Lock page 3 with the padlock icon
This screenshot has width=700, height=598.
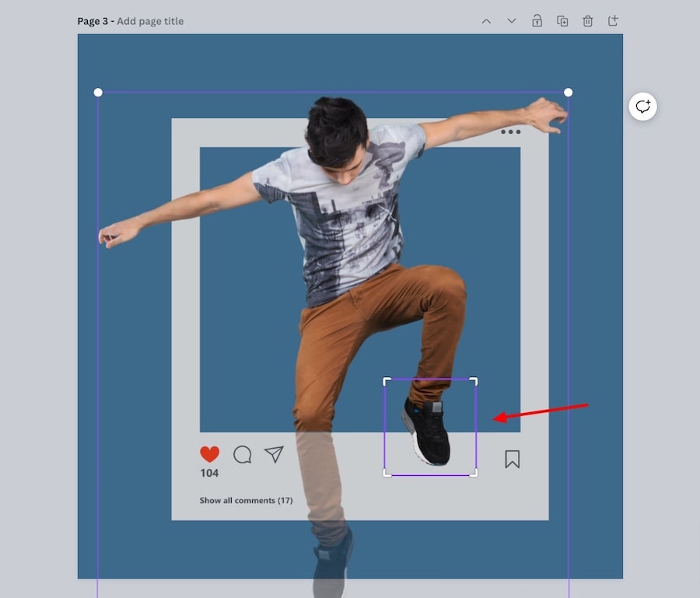click(537, 20)
